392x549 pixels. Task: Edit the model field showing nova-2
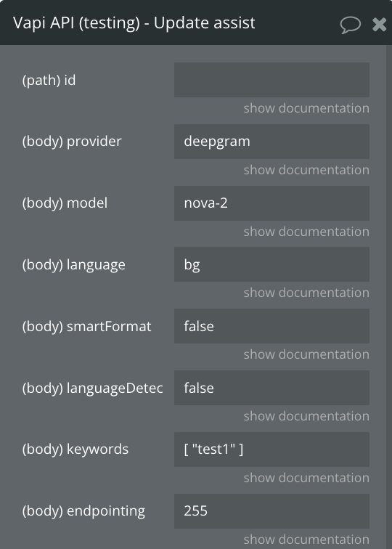coord(271,203)
